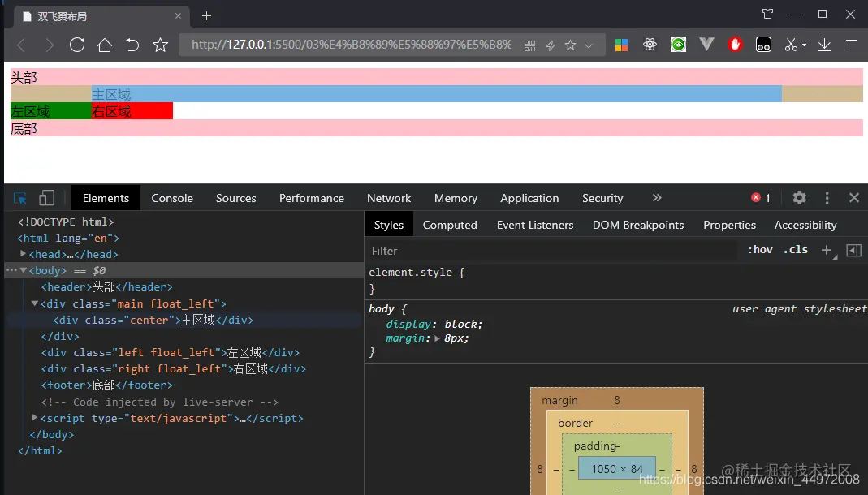
Task: Open the colorful four-square apps icon
Action: tap(622, 45)
